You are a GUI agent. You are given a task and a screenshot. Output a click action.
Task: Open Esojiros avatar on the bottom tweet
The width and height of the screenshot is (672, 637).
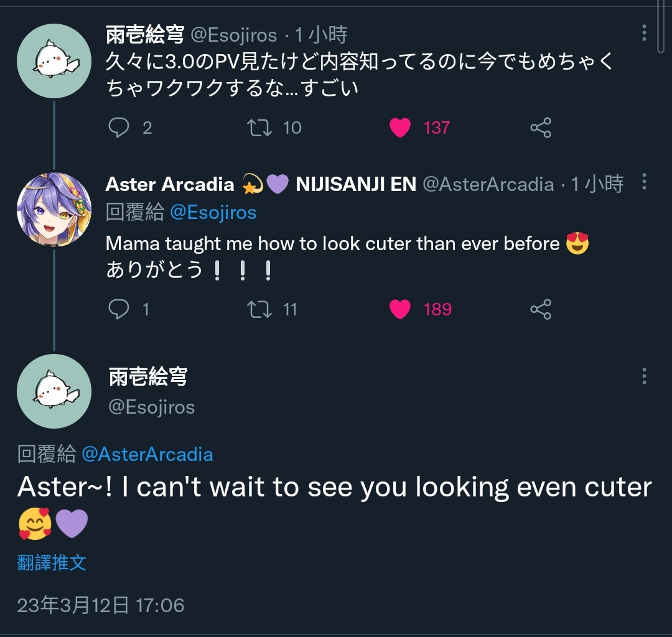(54, 391)
